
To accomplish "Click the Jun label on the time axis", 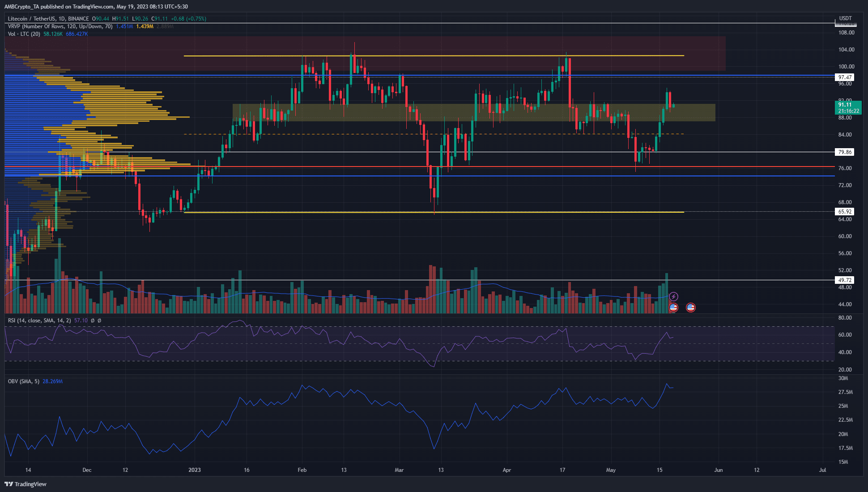I will [718, 470].
